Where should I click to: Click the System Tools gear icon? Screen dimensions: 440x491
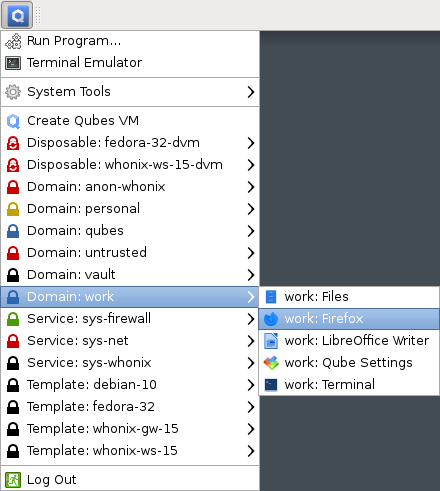(13, 92)
